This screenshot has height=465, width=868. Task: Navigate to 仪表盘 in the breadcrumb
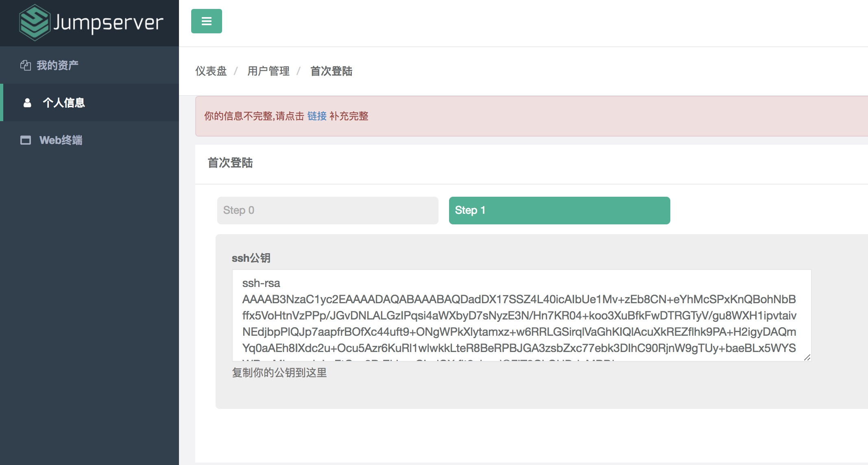[211, 71]
